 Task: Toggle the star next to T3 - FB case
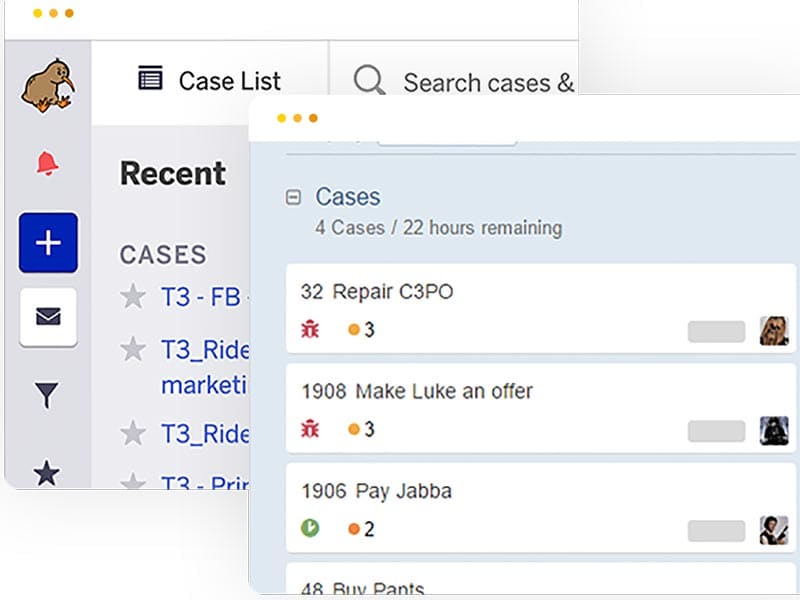click(133, 296)
